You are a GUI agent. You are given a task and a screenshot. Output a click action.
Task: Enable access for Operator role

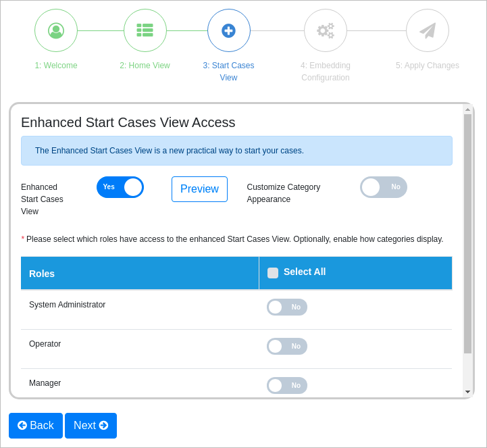(x=287, y=347)
